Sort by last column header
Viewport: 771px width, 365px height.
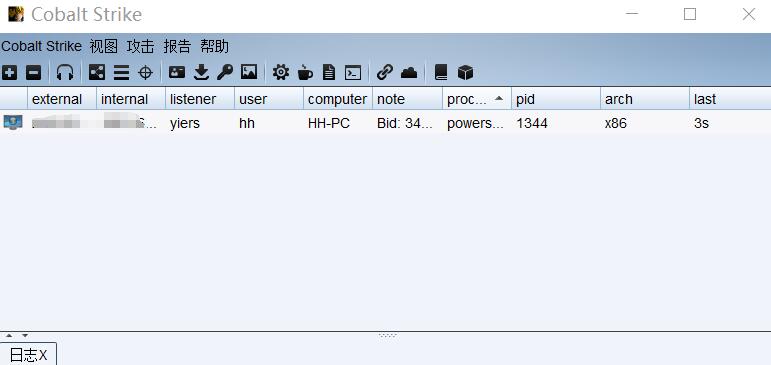[730, 99]
